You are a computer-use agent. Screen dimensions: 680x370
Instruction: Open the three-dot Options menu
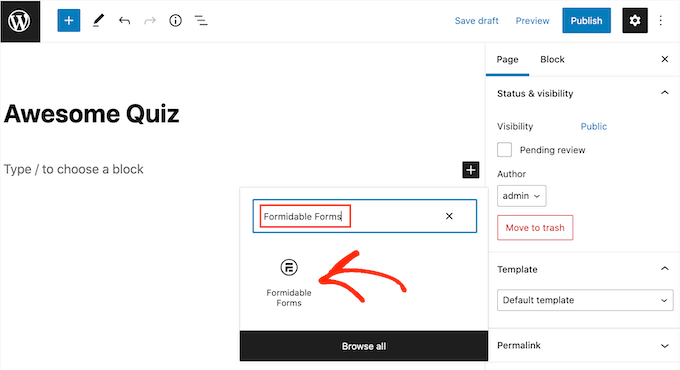pos(660,20)
